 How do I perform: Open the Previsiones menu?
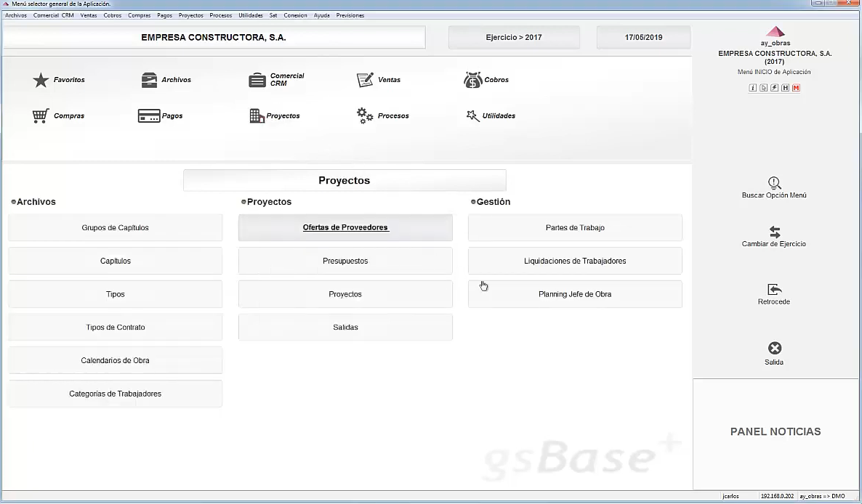point(350,15)
